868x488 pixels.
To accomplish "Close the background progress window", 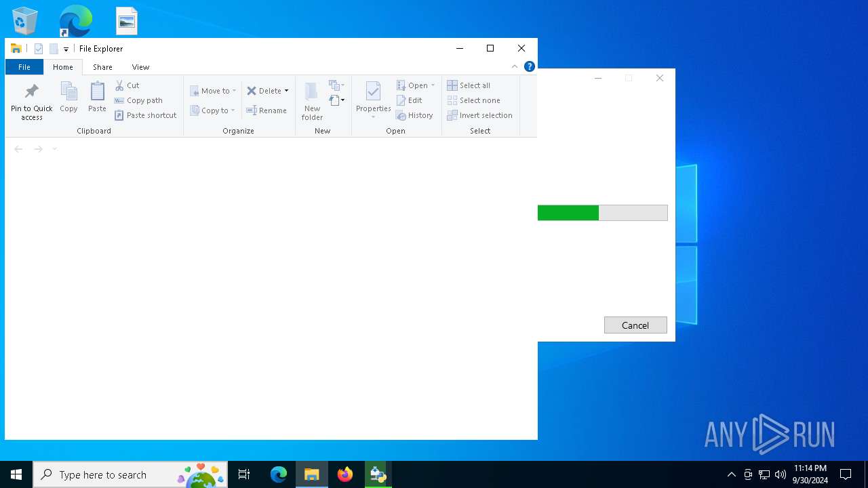I will pos(660,78).
